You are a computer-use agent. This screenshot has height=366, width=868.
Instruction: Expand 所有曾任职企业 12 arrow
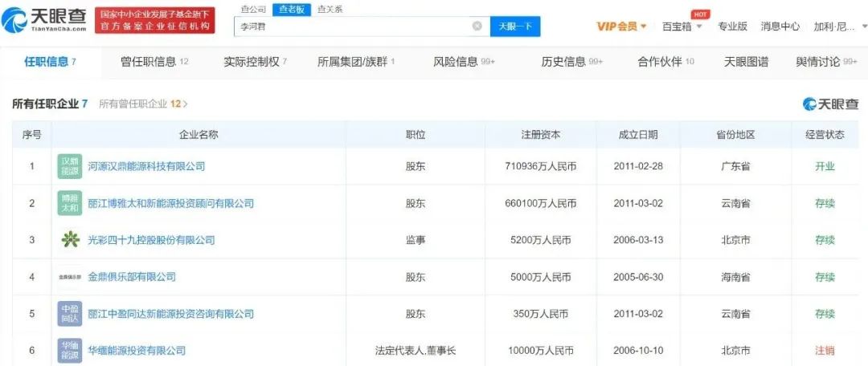(x=185, y=104)
